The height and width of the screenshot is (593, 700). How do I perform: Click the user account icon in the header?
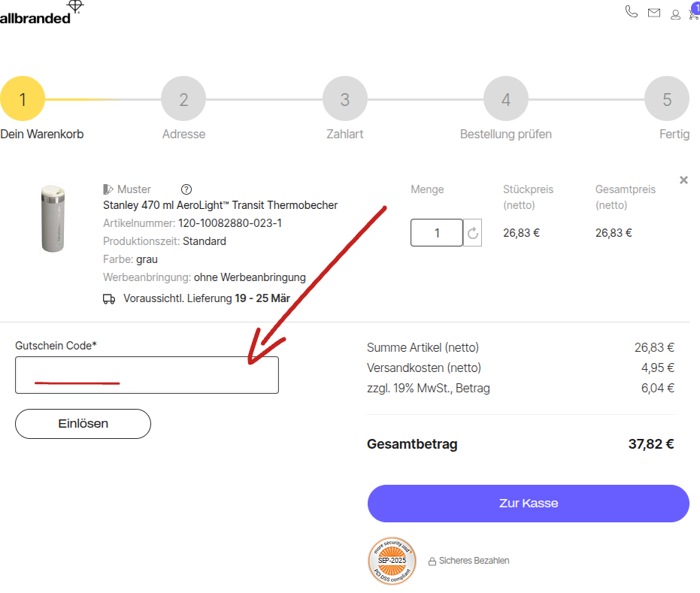(675, 14)
